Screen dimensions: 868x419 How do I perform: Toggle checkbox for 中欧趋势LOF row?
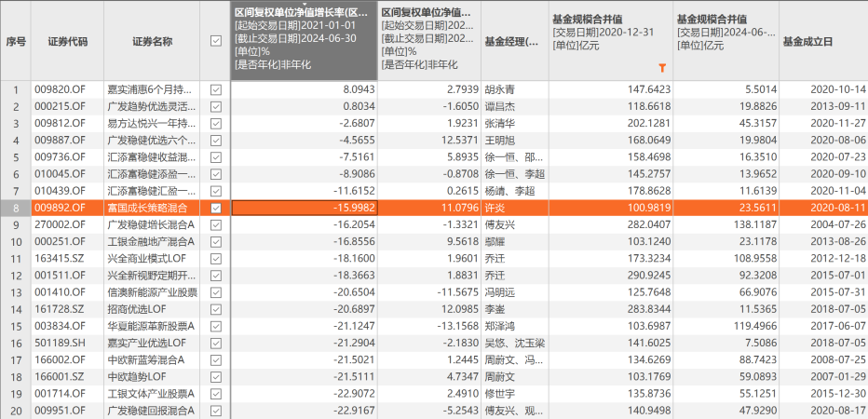tap(216, 377)
